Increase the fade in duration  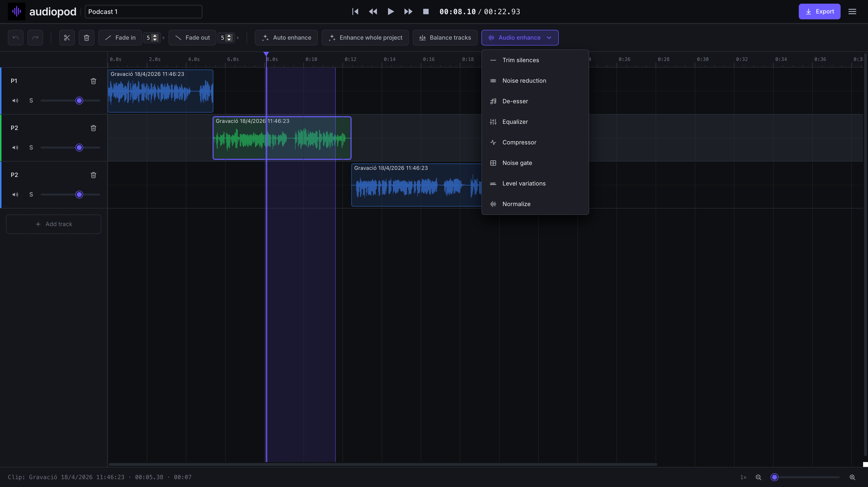155,35
